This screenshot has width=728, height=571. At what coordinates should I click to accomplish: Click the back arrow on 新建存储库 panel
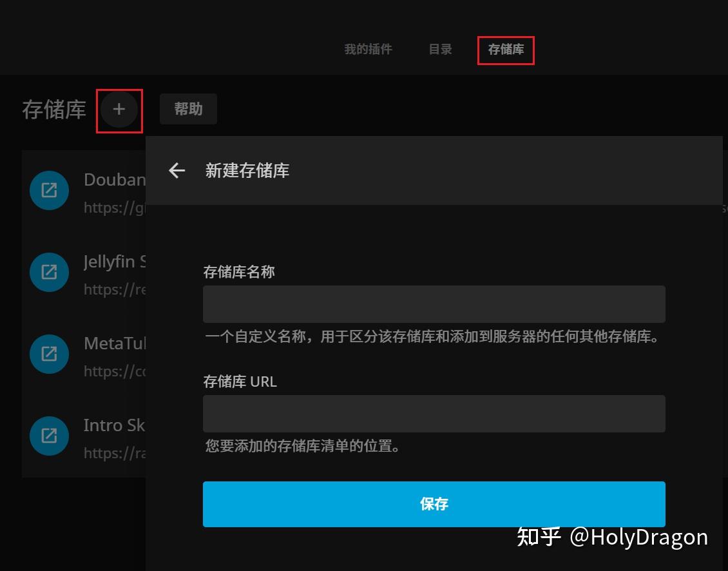point(176,170)
